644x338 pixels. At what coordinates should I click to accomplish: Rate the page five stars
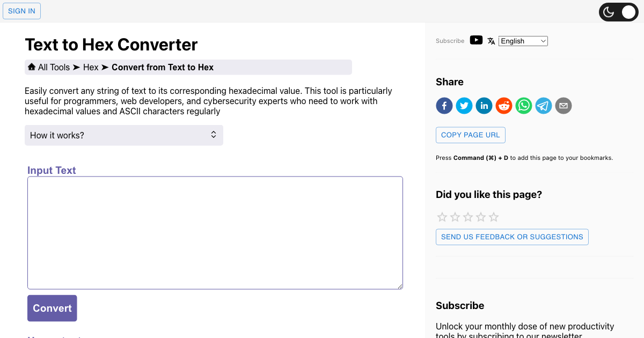click(493, 217)
